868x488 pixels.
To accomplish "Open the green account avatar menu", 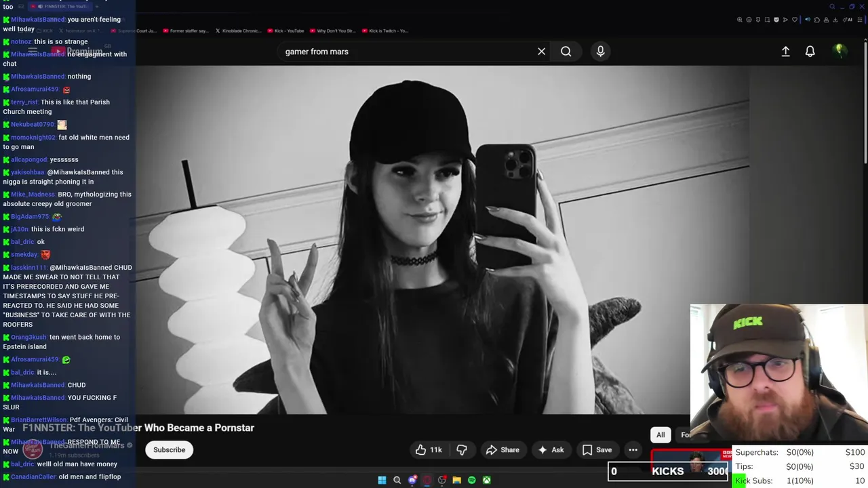I will (839, 51).
